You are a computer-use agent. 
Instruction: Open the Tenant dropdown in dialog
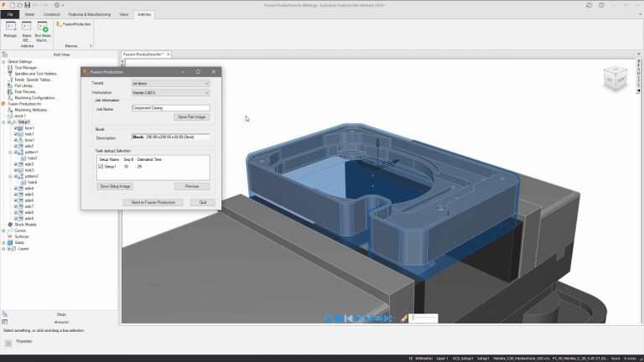click(170, 83)
